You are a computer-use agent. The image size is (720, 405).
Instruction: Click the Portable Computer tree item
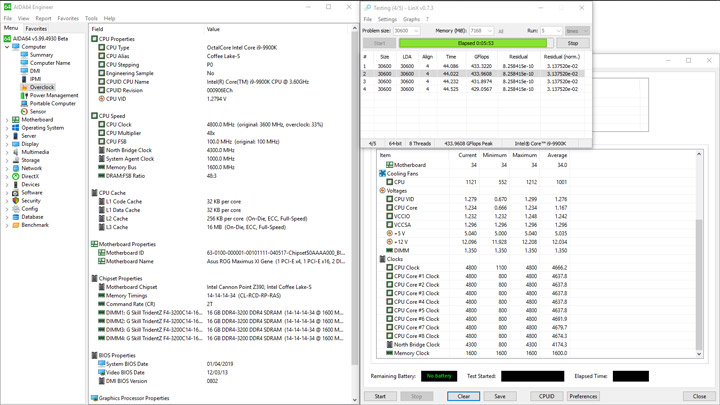coord(52,103)
